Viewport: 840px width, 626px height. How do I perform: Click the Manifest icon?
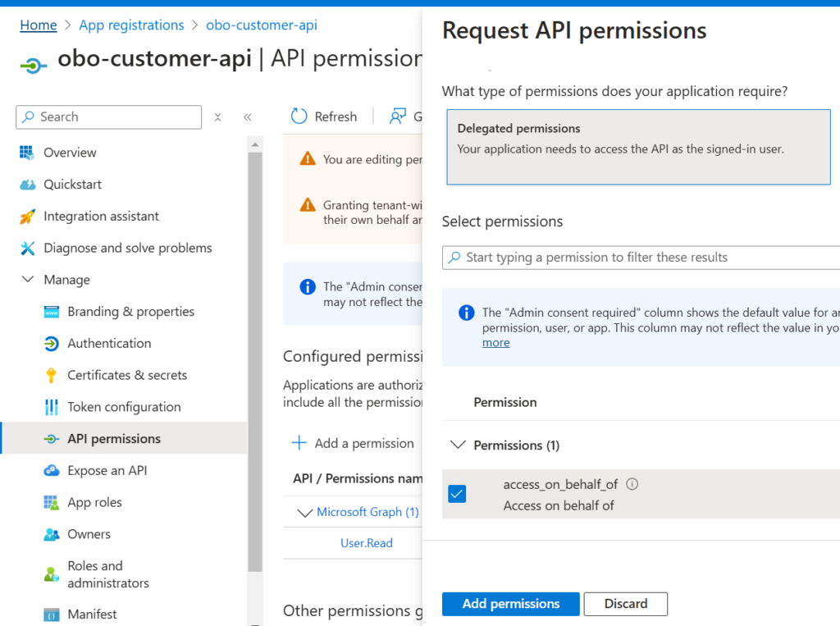point(52,615)
